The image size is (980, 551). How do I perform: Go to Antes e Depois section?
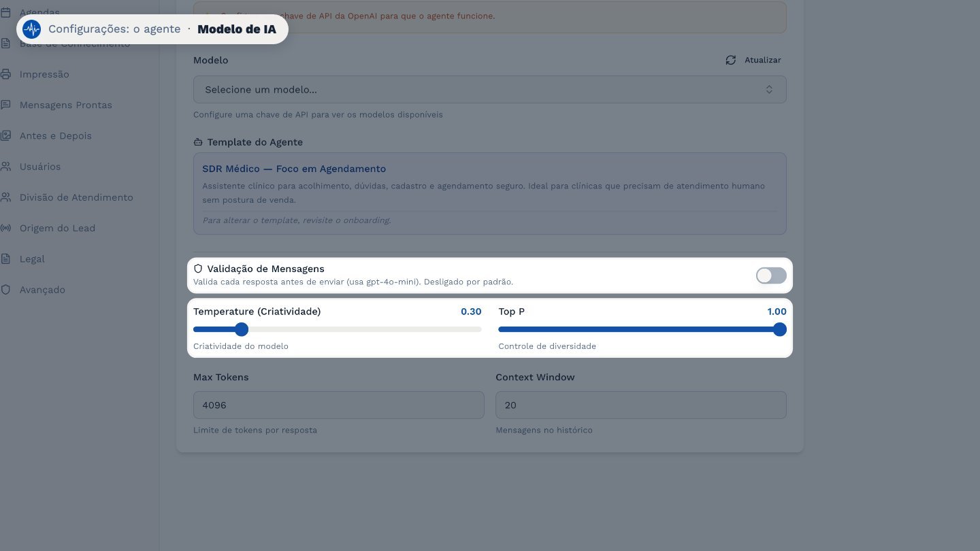pyautogui.click(x=56, y=136)
